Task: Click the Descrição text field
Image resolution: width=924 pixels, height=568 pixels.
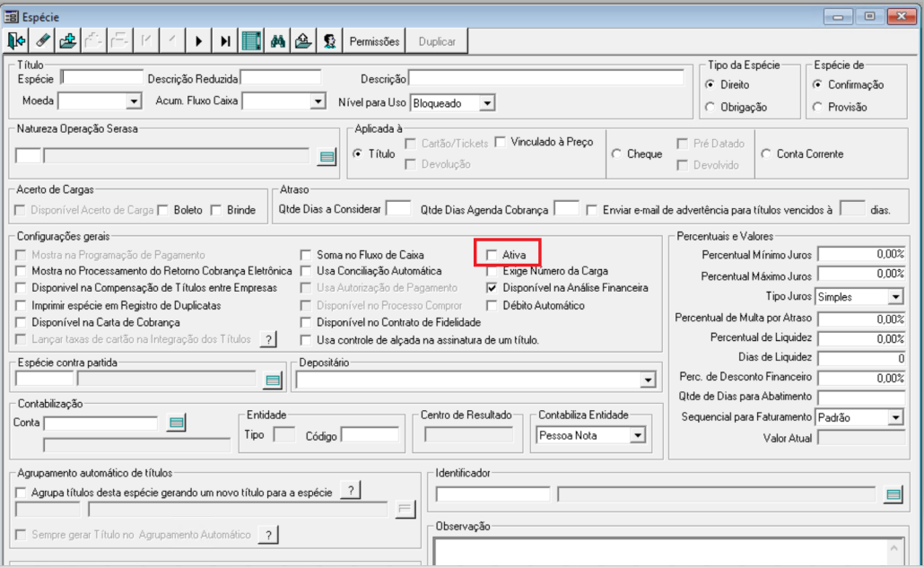Action: point(546,78)
